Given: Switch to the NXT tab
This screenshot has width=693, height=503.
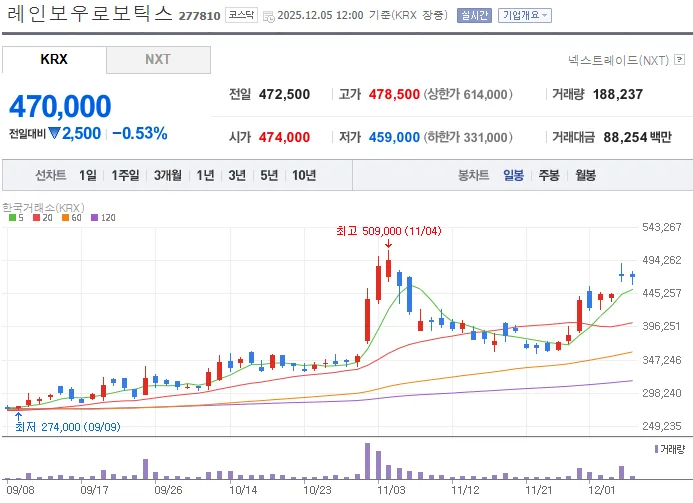Looking at the screenshot, I should click(158, 59).
